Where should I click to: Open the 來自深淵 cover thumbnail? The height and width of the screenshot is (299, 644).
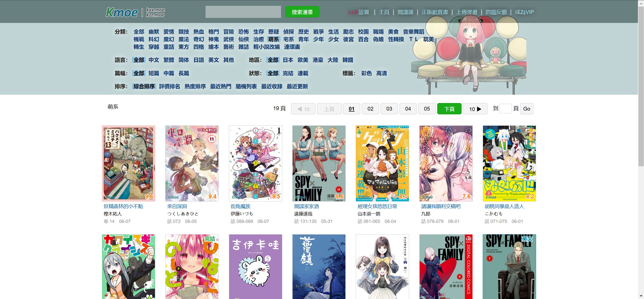[192, 163]
